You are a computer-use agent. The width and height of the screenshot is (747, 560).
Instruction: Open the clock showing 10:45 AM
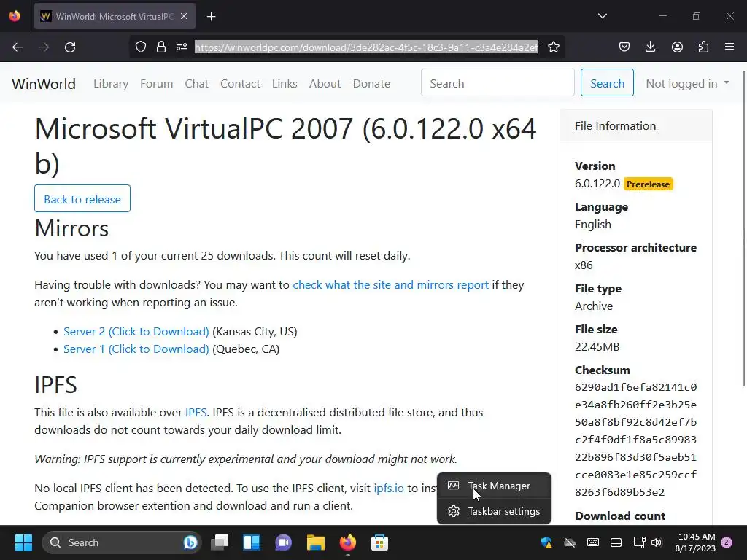pyautogui.click(x=695, y=542)
